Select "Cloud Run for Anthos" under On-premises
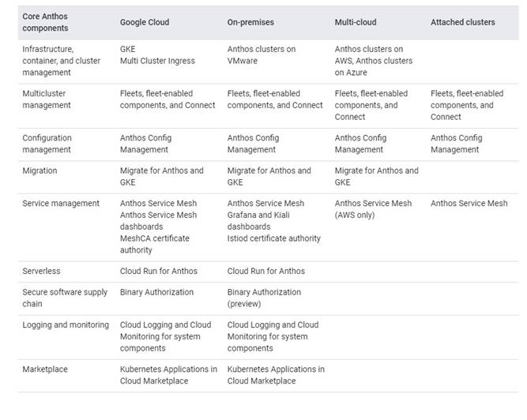The image size is (527, 420). (265, 271)
